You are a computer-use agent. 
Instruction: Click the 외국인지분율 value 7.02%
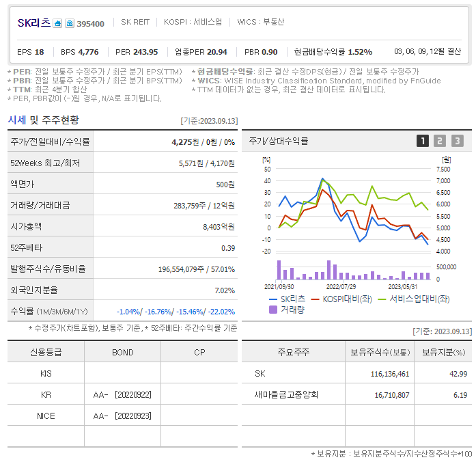tap(225, 290)
